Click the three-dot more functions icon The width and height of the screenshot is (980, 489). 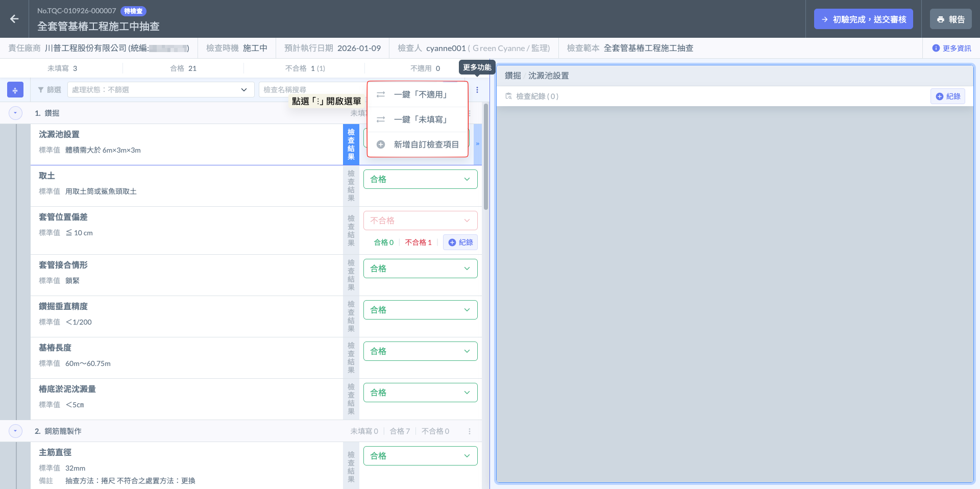pos(477,90)
